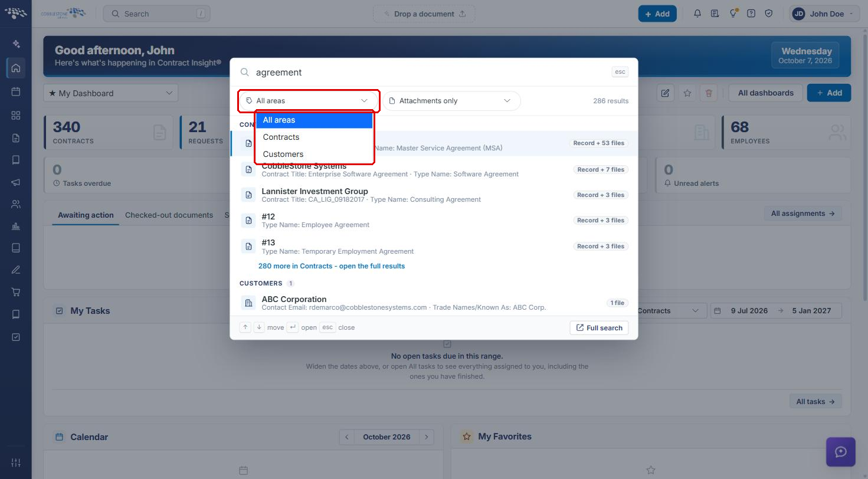Image resolution: width=868 pixels, height=479 pixels.
Task: Click the top bar Search field
Action: coord(157,14)
